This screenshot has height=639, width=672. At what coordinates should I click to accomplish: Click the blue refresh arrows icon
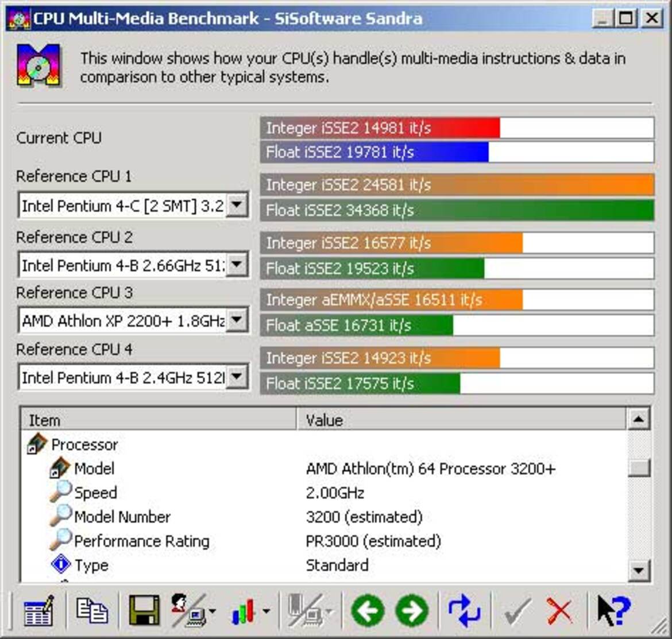(x=464, y=611)
